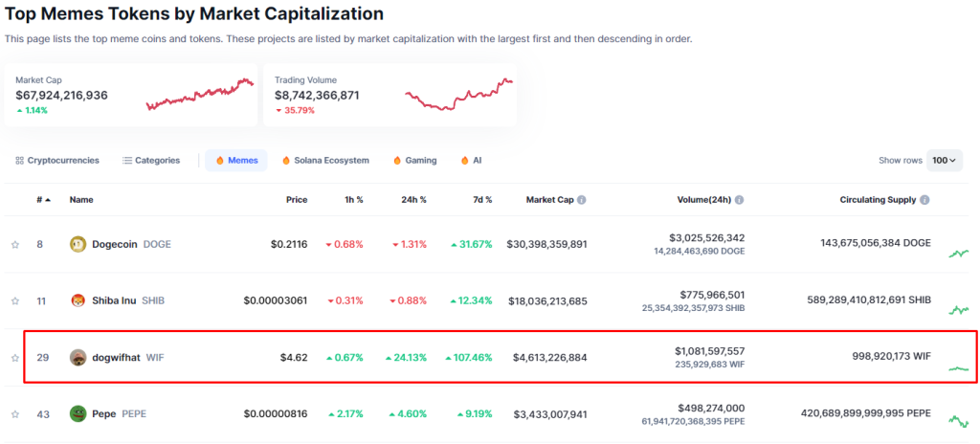
Task: Select the AI tab
Action: (x=471, y=161)
